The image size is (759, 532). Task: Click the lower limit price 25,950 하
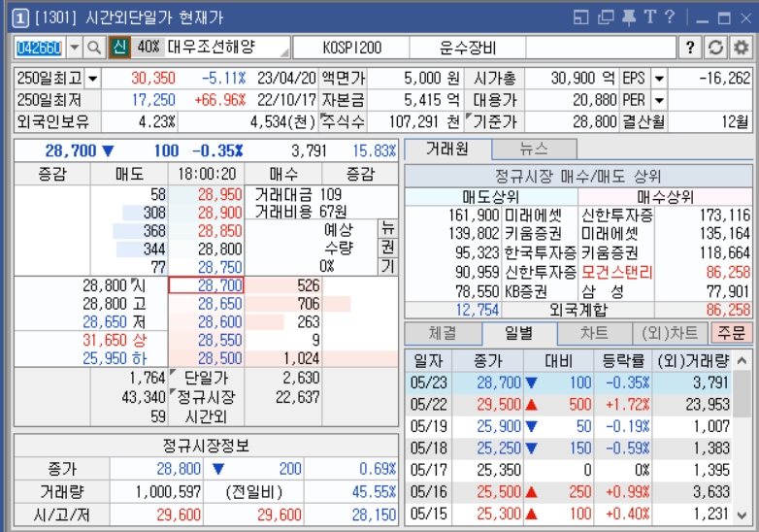click(115, 358)
